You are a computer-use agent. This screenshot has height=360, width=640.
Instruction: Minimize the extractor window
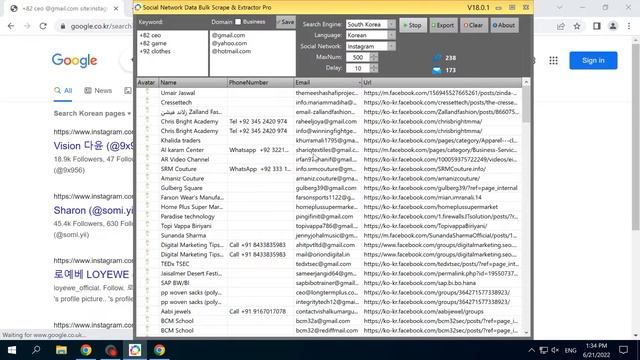(498, 7)
